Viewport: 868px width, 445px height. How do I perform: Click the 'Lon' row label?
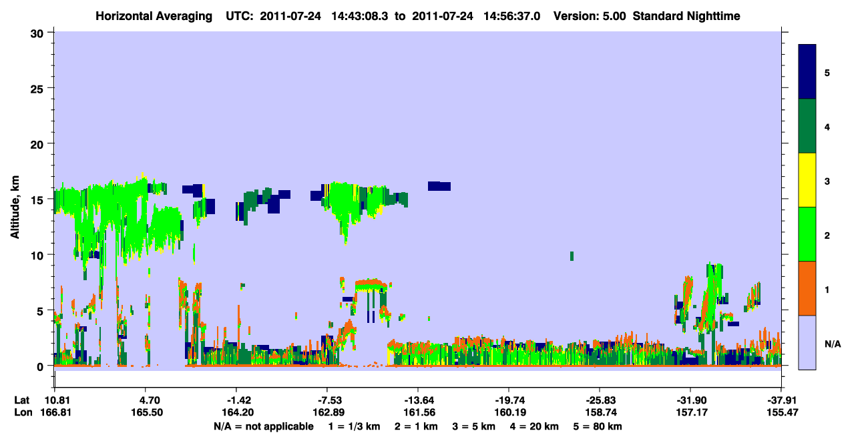pyautogui.click(x=22, y=413)
